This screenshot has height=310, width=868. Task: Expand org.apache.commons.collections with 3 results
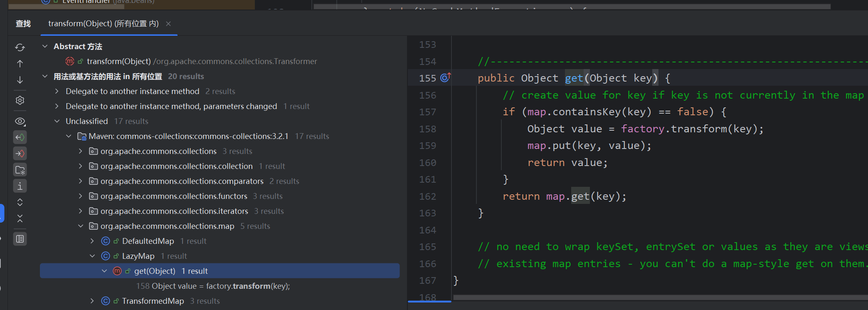click(x=81, y=151)
